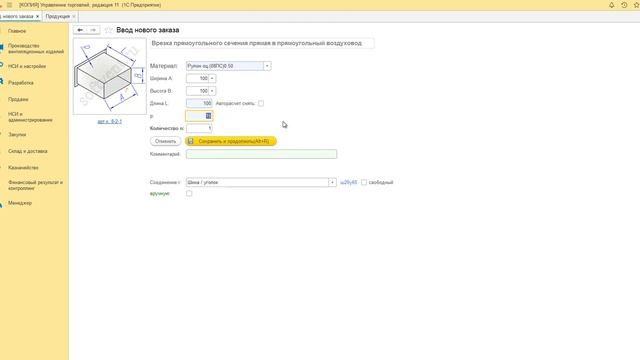
Task: Focus the Комментарий input field
Action: [261, 154]
